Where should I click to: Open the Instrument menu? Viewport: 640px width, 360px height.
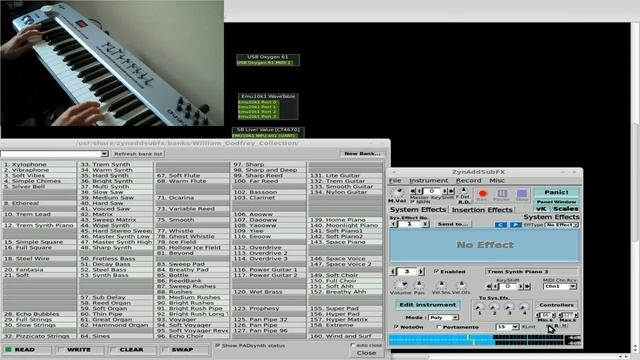coord(429,180)
